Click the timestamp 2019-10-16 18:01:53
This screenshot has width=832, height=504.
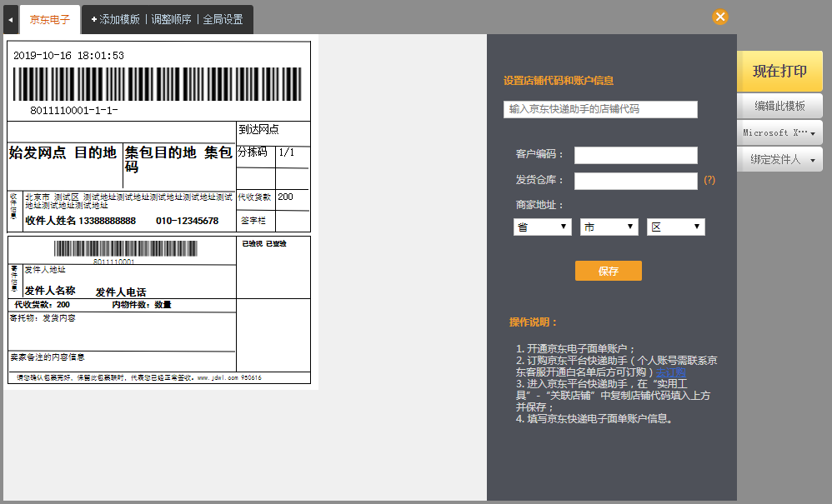68,56
